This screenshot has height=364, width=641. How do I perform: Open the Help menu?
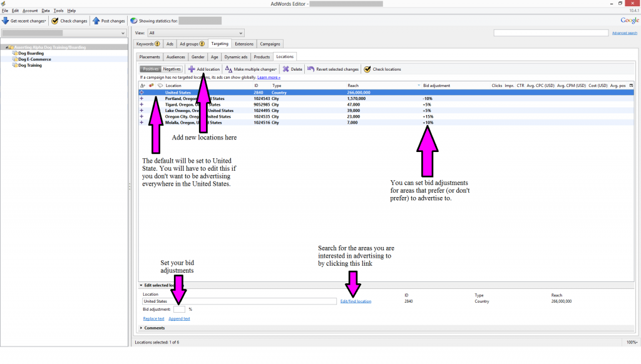(x=71, y=11)
